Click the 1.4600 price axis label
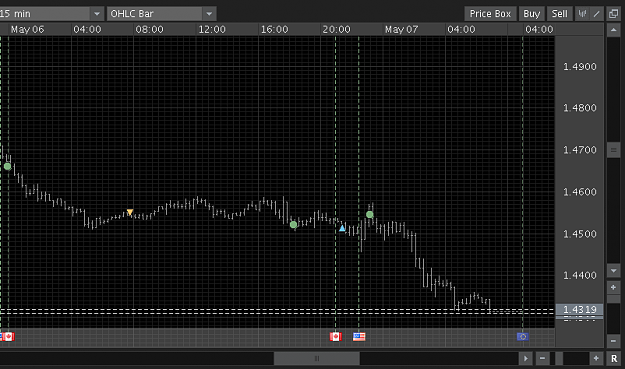Viewport: 625px width, 369px height. pos(580,192)
